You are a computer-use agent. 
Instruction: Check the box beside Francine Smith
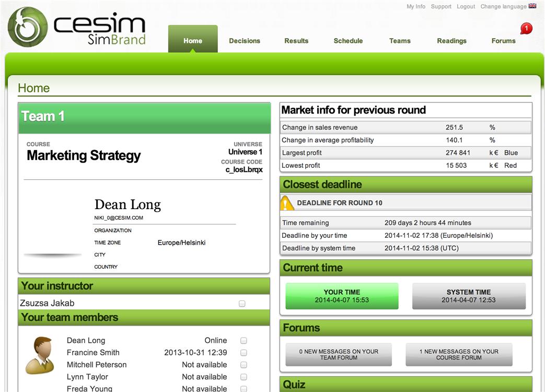pos(243,353)
